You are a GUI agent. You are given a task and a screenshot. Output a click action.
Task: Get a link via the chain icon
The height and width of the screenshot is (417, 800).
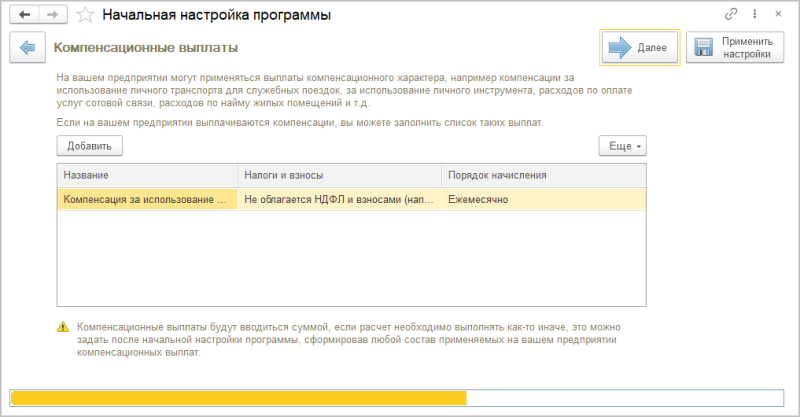(x=731, y=16)
